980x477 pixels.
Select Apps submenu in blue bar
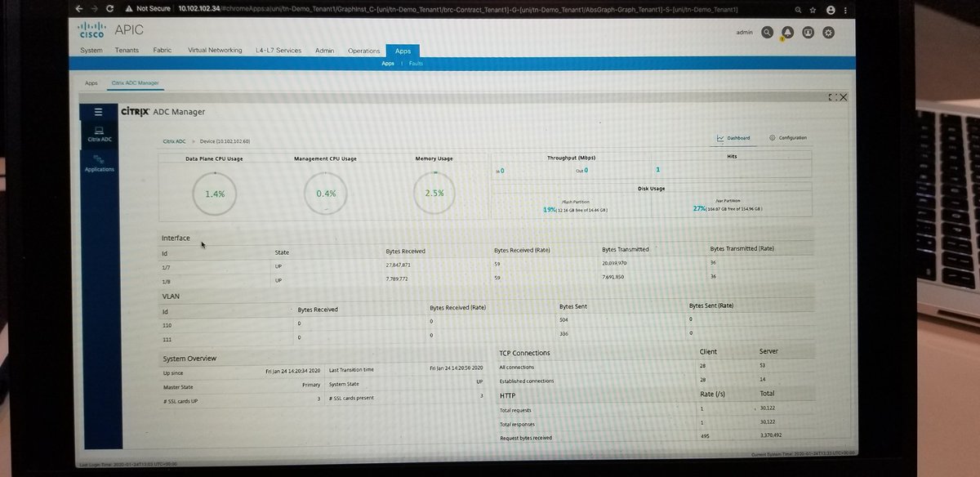[388, 63]
